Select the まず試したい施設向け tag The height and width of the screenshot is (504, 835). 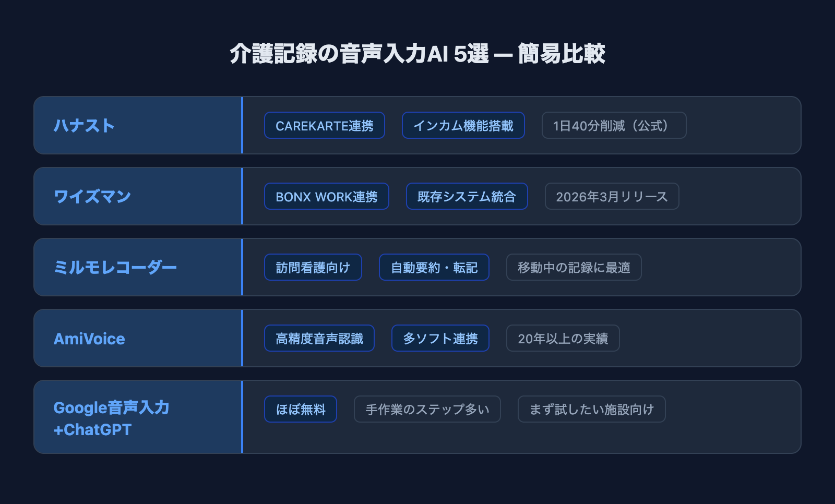[591, 410]
